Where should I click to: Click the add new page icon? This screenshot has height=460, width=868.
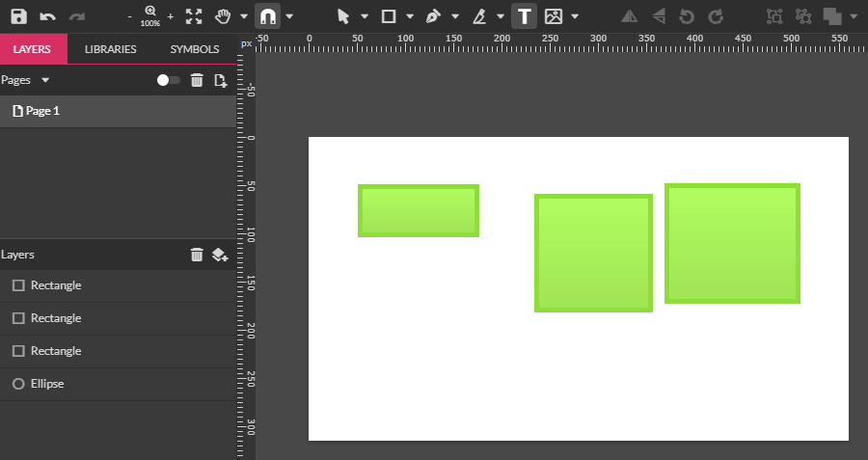[221, 80]
